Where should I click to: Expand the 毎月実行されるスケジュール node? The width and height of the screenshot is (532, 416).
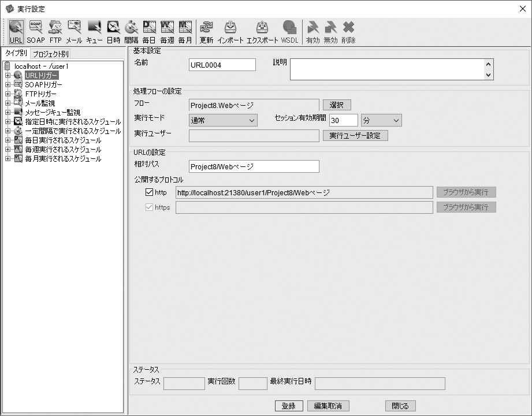[8, 158]
